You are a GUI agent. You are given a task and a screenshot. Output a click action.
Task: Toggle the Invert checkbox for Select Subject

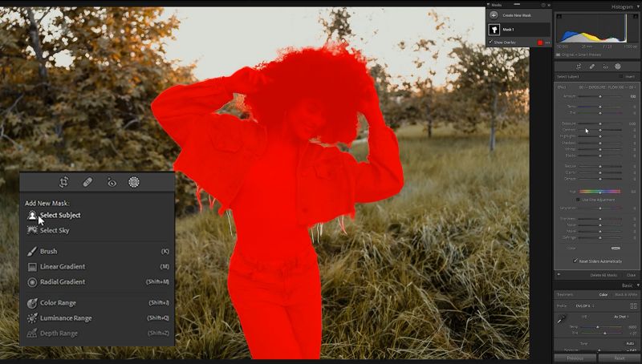coord(621,76)
